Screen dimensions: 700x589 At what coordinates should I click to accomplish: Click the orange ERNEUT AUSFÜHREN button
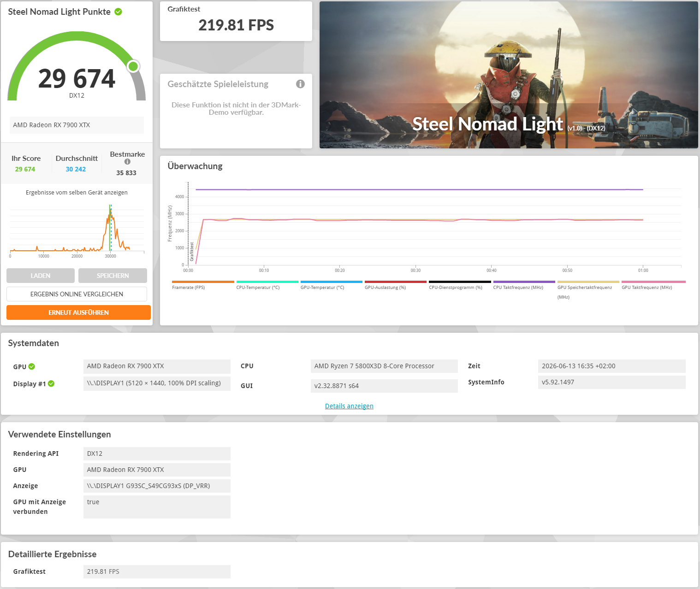click(x=78, y=312)
